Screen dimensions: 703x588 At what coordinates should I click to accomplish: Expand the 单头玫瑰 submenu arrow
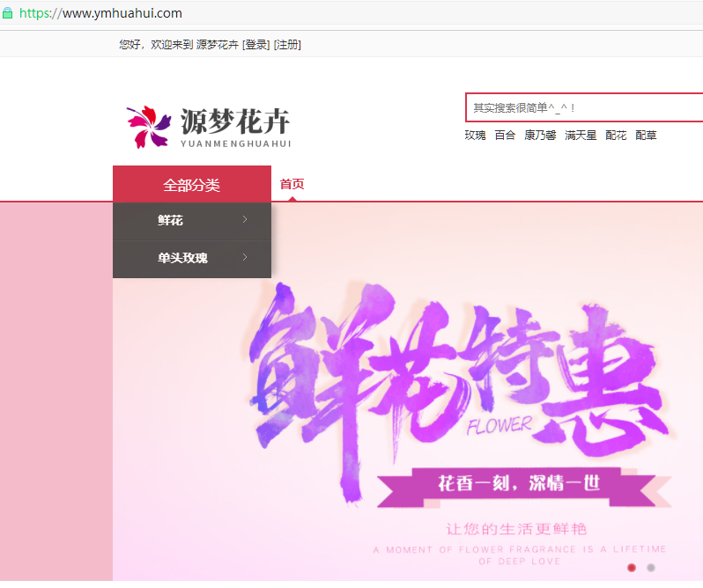coord(245,258)
